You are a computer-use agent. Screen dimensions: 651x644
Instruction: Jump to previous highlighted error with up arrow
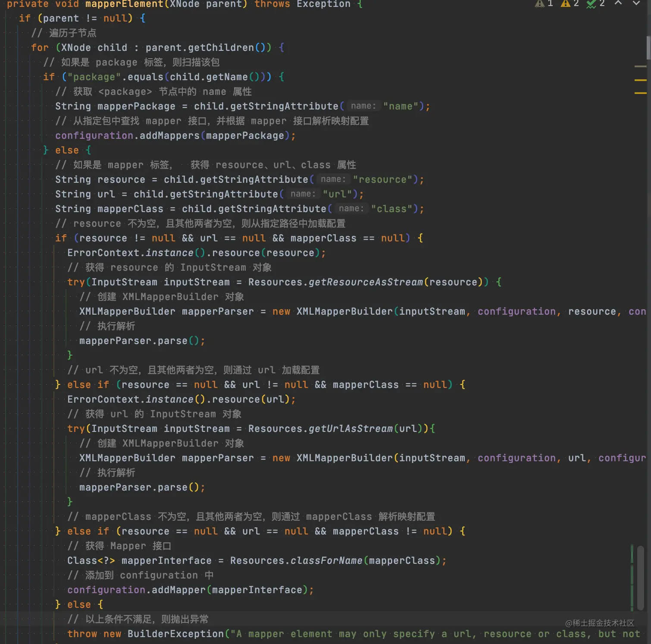click(x=618, y=3)
